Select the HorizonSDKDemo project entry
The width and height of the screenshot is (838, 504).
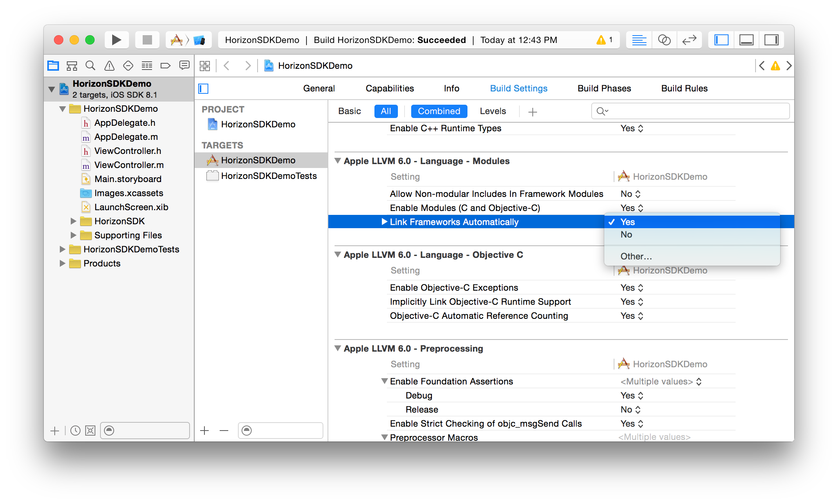click(258, 124)
